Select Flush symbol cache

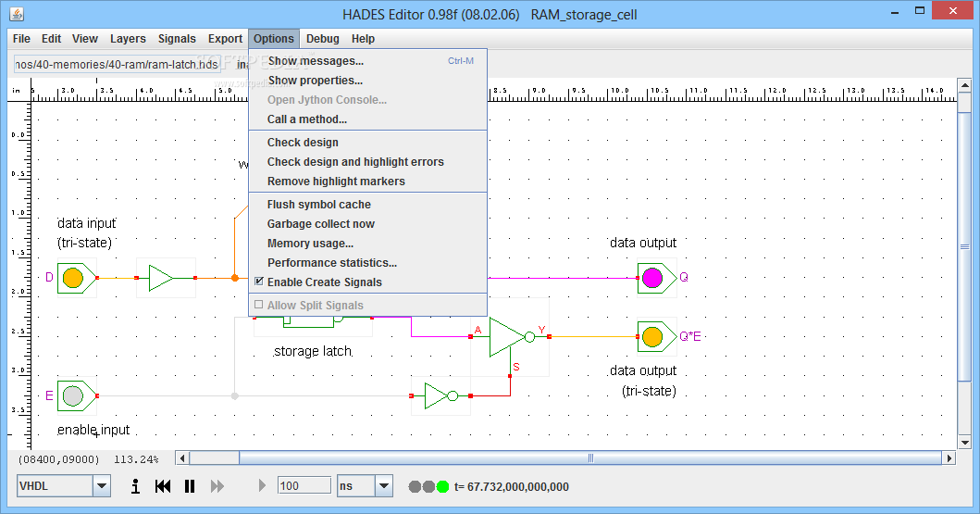tap(367, 205)
